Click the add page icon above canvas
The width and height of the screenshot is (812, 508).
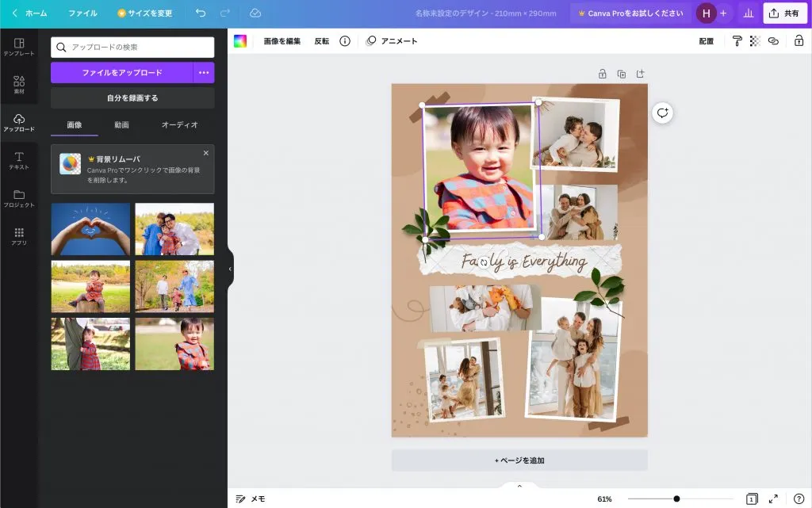pyautogui.click(x=641, y=74)
